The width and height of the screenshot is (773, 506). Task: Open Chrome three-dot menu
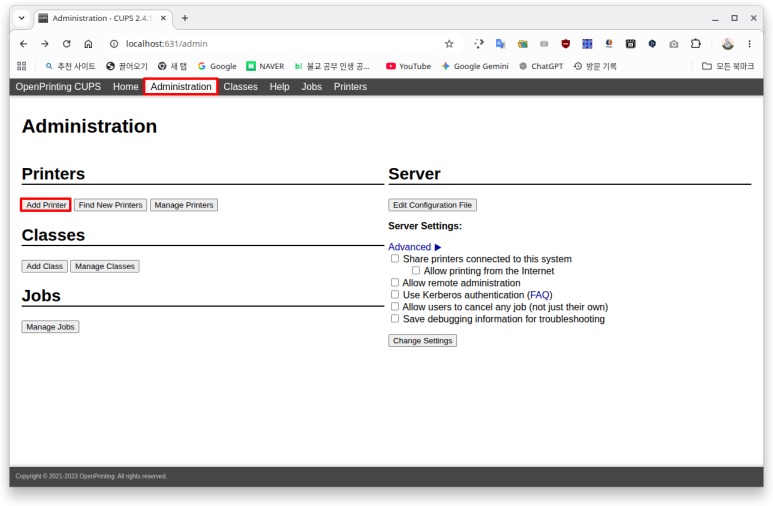coord(749,44)
